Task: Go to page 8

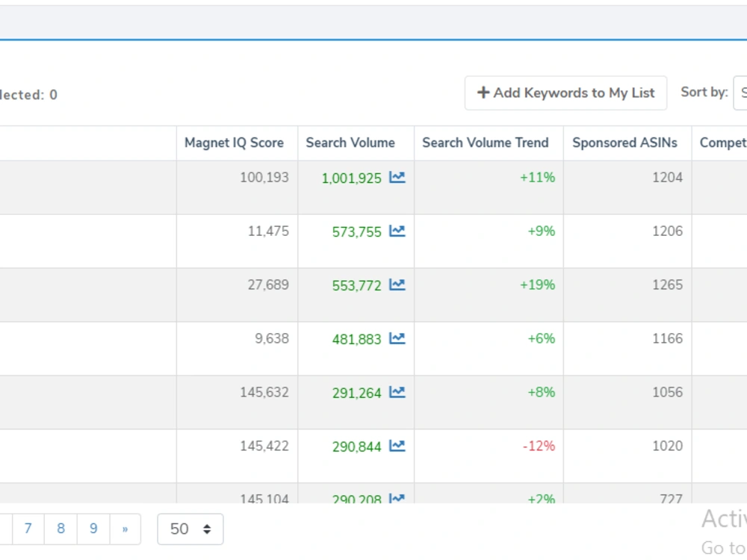Action: [x=61, y=529]
